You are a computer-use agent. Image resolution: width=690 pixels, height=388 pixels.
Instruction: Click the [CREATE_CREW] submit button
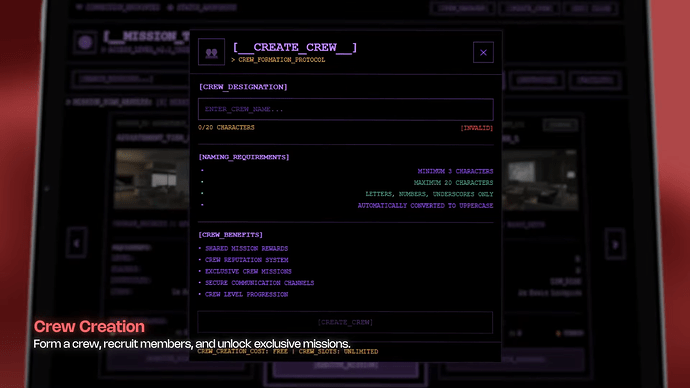coord(345,322)
